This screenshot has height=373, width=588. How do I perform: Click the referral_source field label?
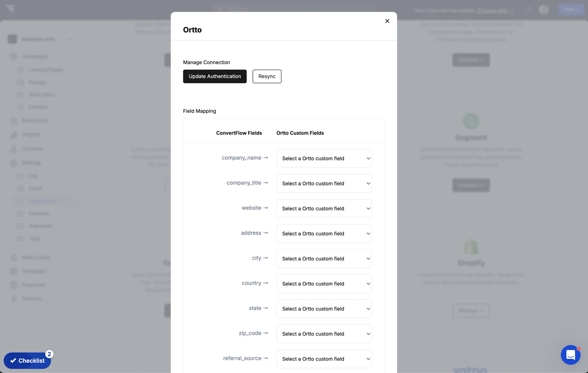[242, 358]
